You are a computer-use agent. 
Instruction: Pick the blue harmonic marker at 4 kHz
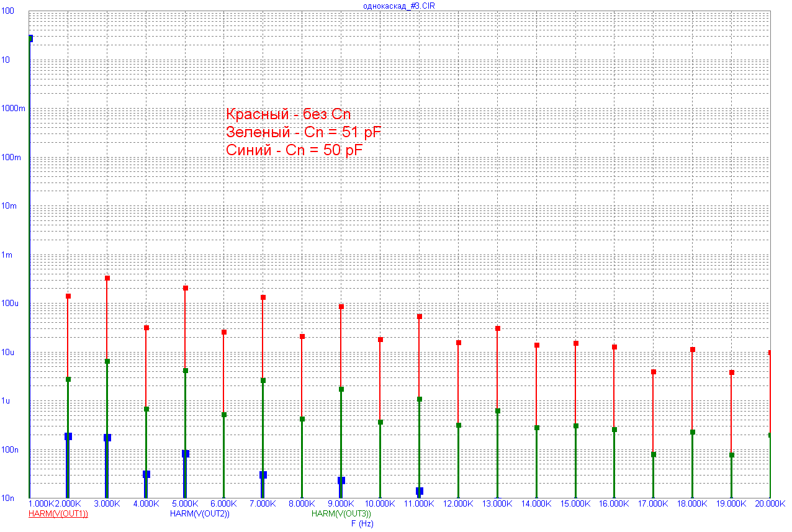(x=146, y=474)
